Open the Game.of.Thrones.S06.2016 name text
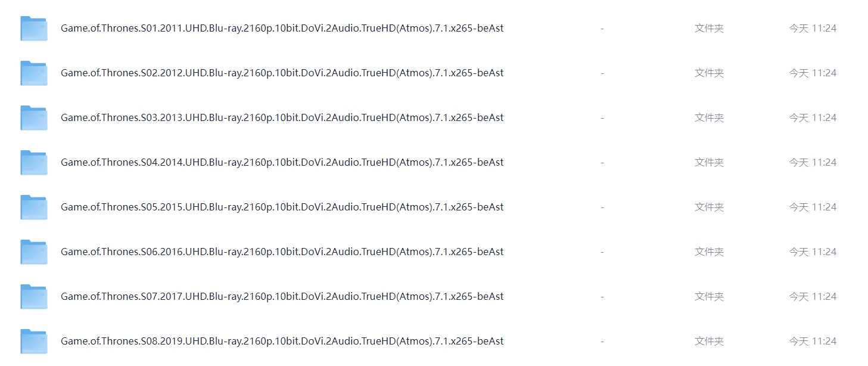Image resolution: width=868 pixels, height=366 pixels. point(282,252)
